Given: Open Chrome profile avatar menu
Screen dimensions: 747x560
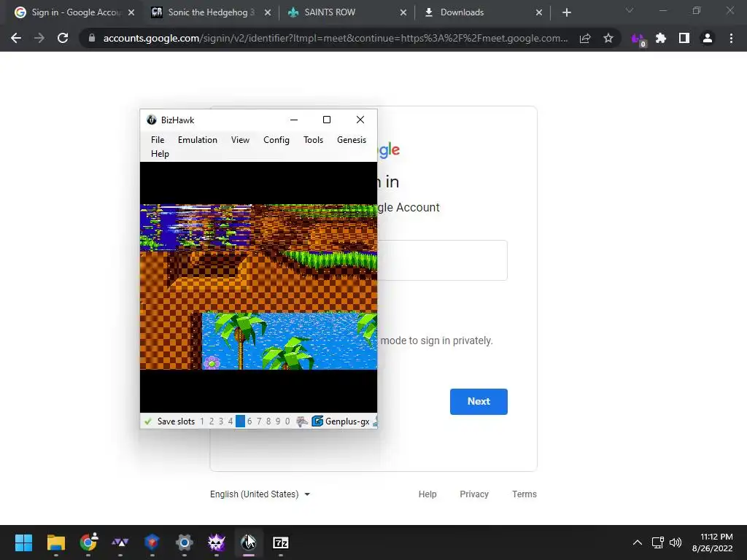Looking at the screenshot, I should (x=708, y=38).
